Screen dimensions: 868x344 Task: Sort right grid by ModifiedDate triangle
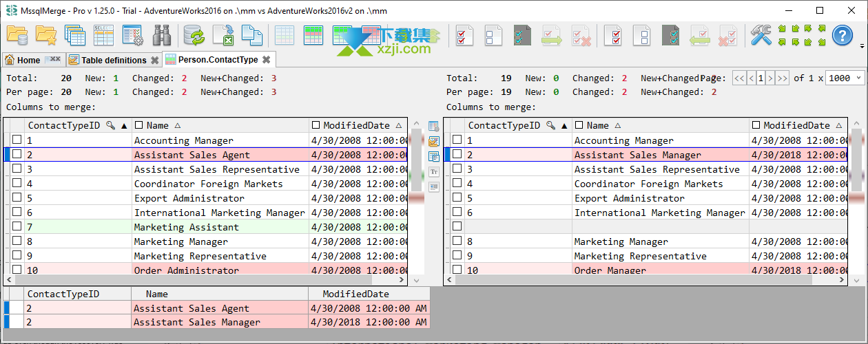click(x=838, y=125)
